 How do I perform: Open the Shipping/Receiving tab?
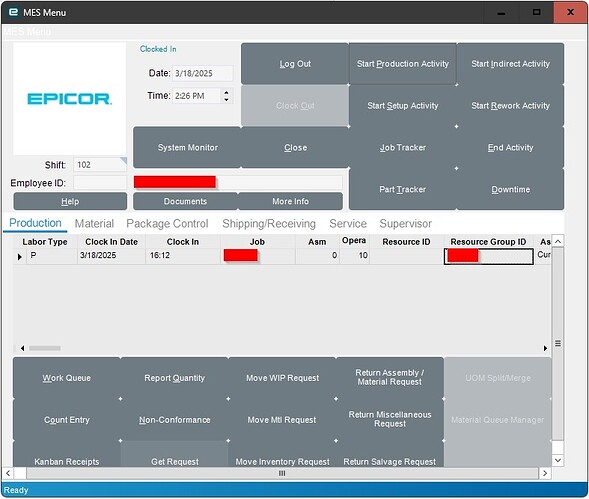(269, 224)
